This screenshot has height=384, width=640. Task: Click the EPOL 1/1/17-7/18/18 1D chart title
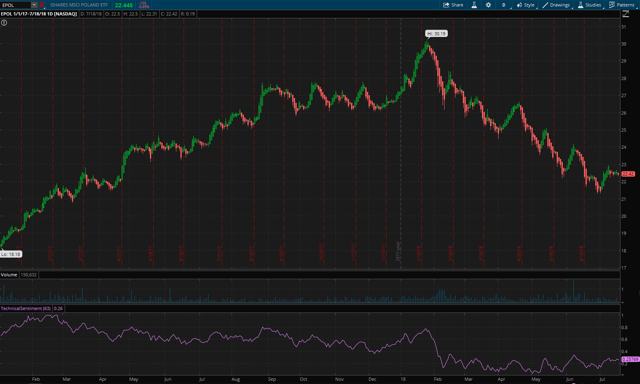point(39,14)
